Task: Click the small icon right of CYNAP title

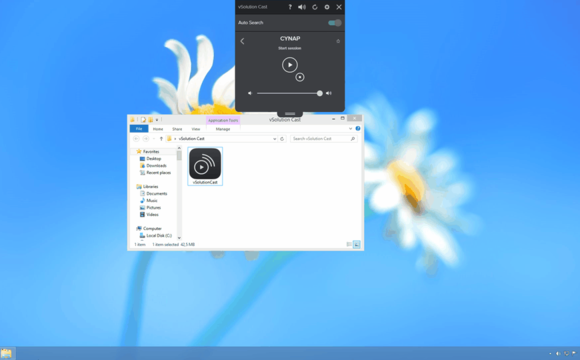Action: click(338, 41)
